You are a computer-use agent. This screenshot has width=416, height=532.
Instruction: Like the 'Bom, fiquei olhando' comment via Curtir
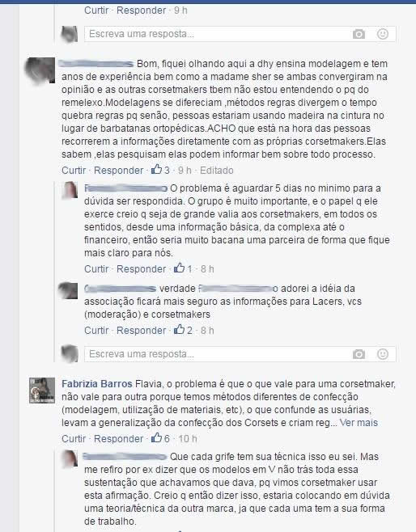click(74, 171)
